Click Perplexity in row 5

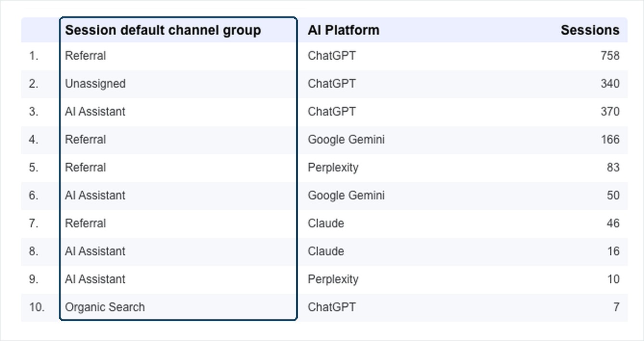click(x=333, y=168)
